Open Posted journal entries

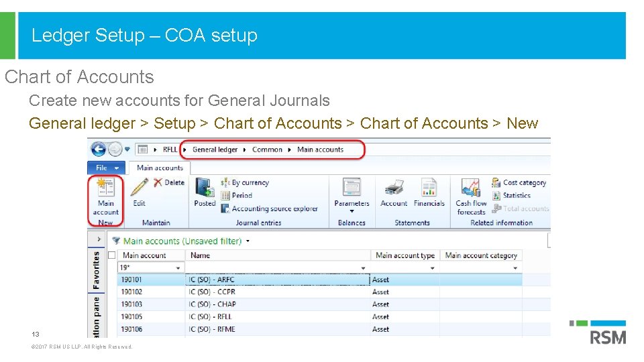tap(205, 191)
